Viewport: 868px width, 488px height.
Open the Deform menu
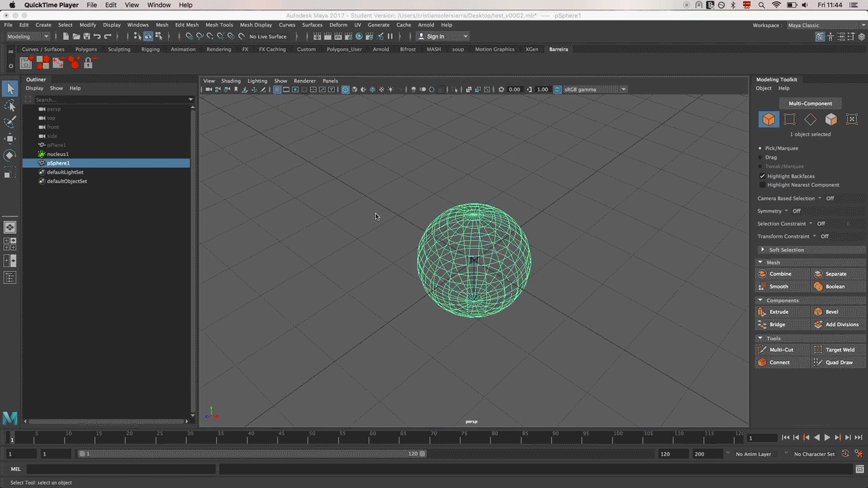[x=338, y=25]
